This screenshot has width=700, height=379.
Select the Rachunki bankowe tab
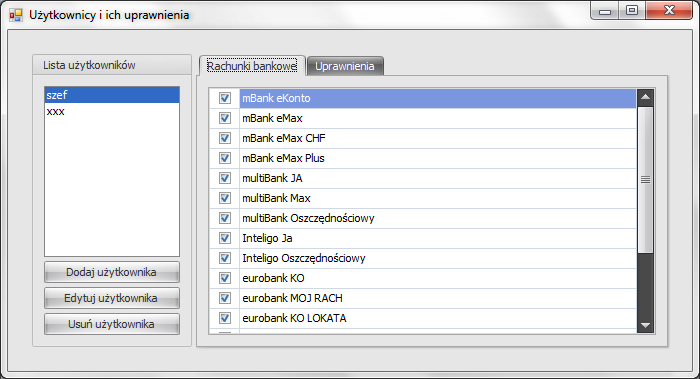(x=252, y=66)
